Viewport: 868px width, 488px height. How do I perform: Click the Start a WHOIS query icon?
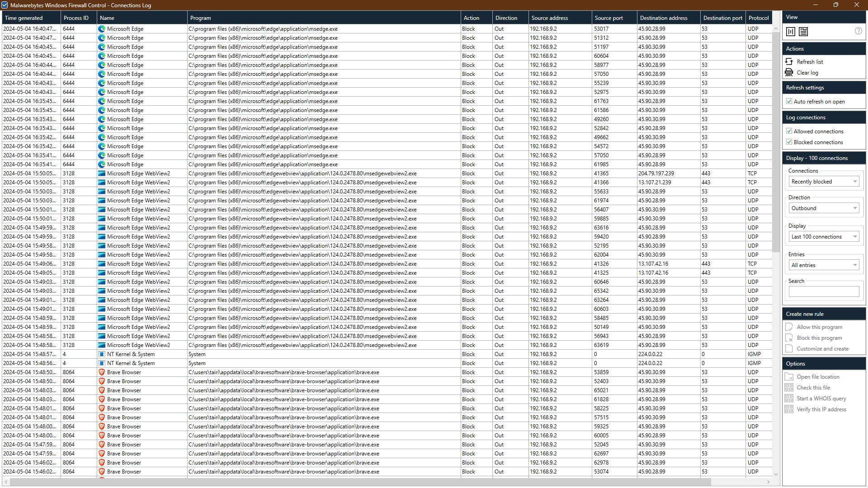[x=789, y=399]
